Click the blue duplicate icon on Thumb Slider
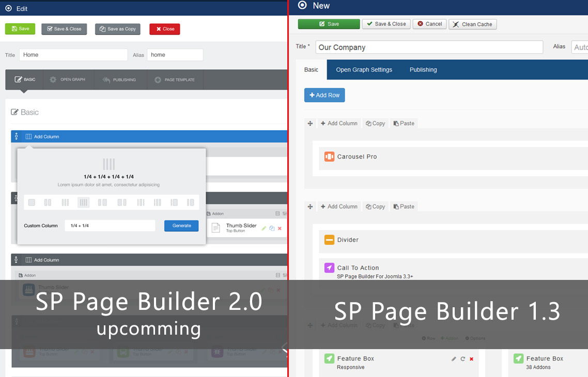This screenshot has width=588, height=377. click(x=272, y=228)
